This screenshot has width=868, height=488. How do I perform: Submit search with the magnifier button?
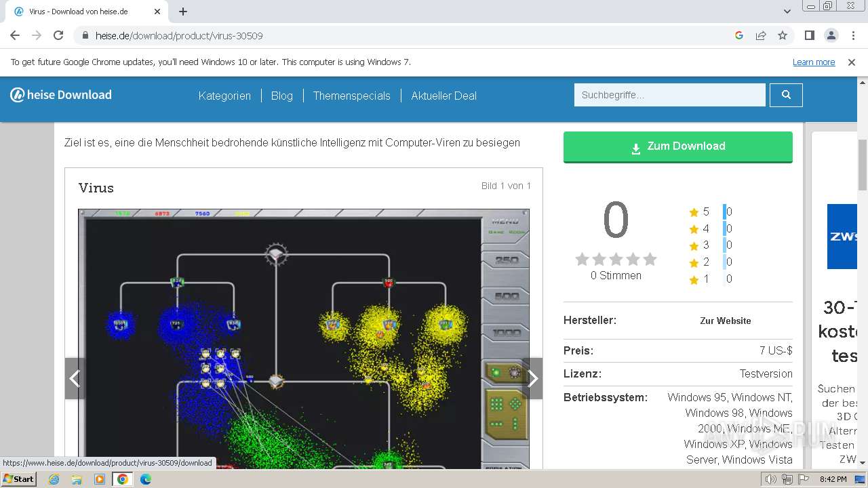click(x=786, y=95)
